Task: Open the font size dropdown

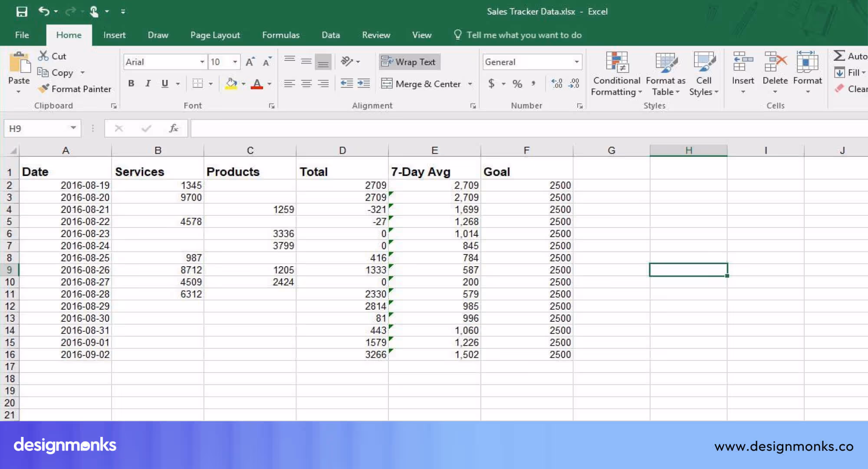Action: click(x=235, y=62)
